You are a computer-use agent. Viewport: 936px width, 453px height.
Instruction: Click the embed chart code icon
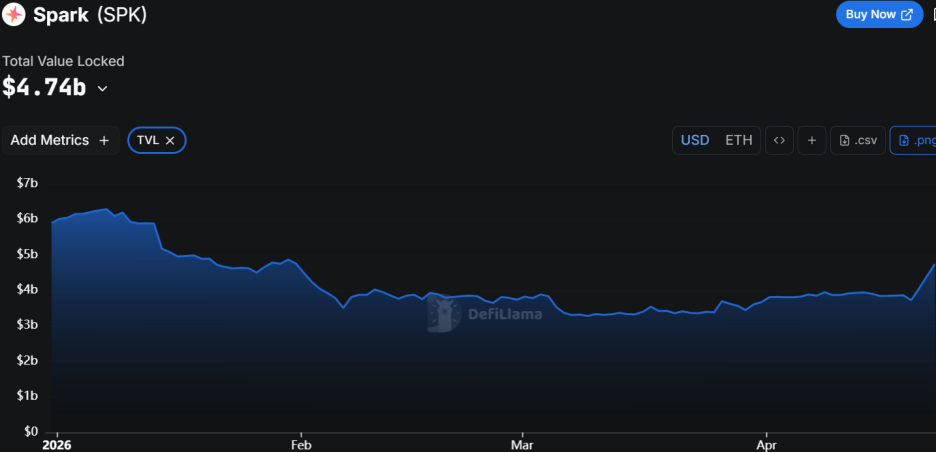(779, 140)
